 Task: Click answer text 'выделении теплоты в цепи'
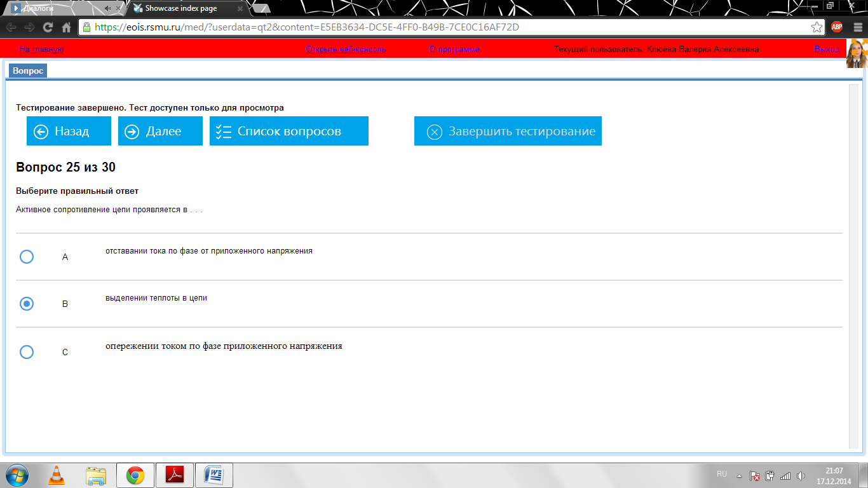coord(156,298)
